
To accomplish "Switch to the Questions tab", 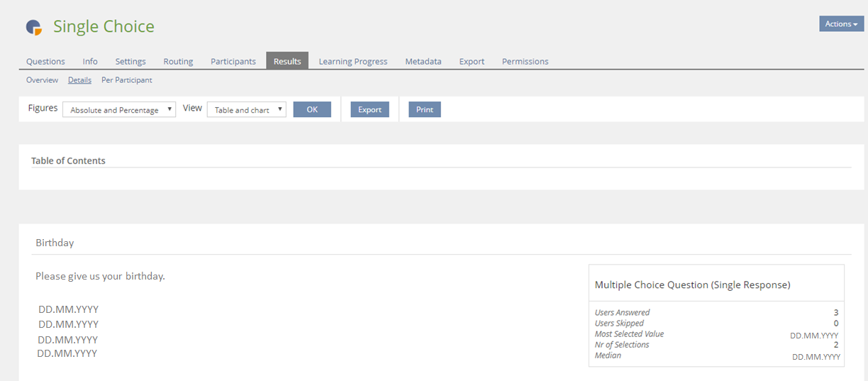I will [45, 62].
